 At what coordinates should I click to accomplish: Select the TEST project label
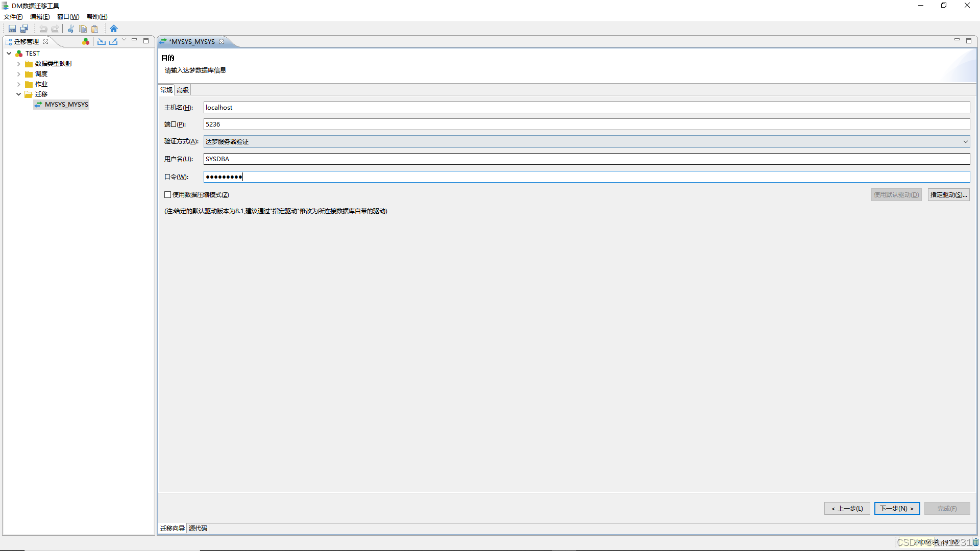(x=33, y=54)
